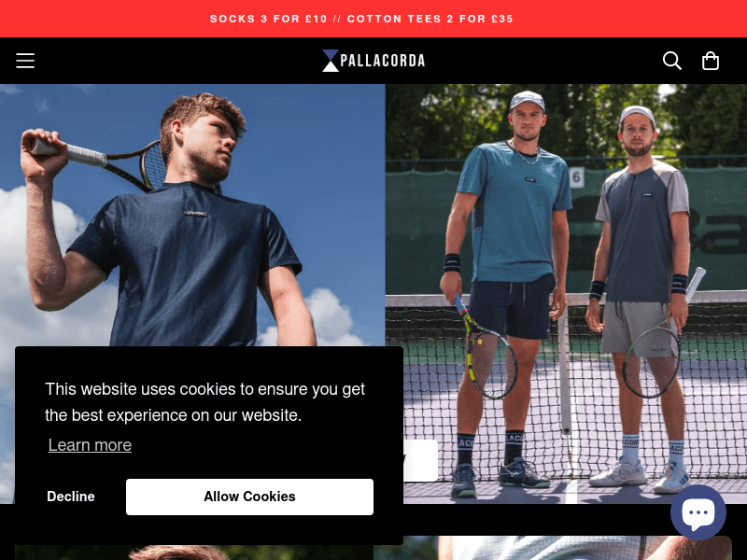Viewport: 747px width, 560px height.
Task: Click the 'Socks 3 for £10' promo text
Action: (269, 19)
